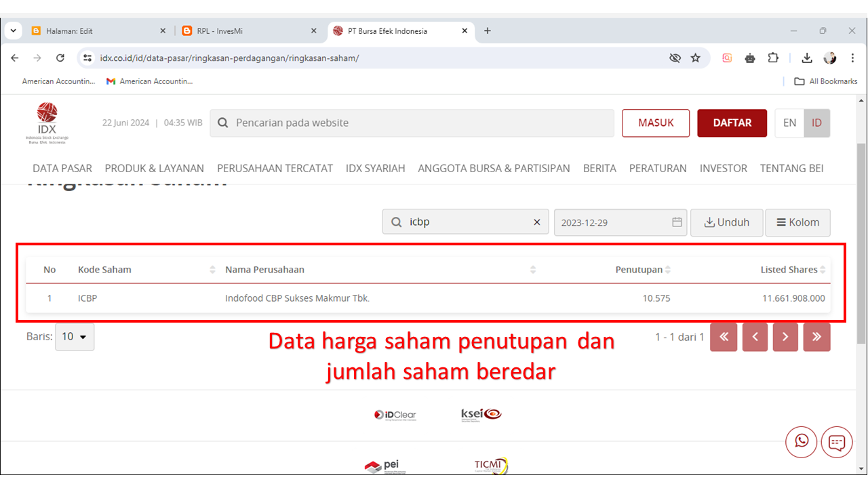Go back to previous page
The image size is (868, 488).
15,58
